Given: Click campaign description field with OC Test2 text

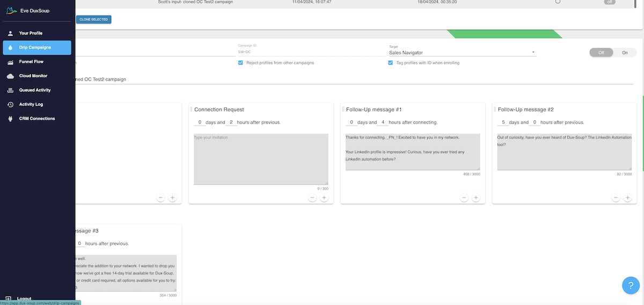Looking at the screenshot, I should [354, 79].
